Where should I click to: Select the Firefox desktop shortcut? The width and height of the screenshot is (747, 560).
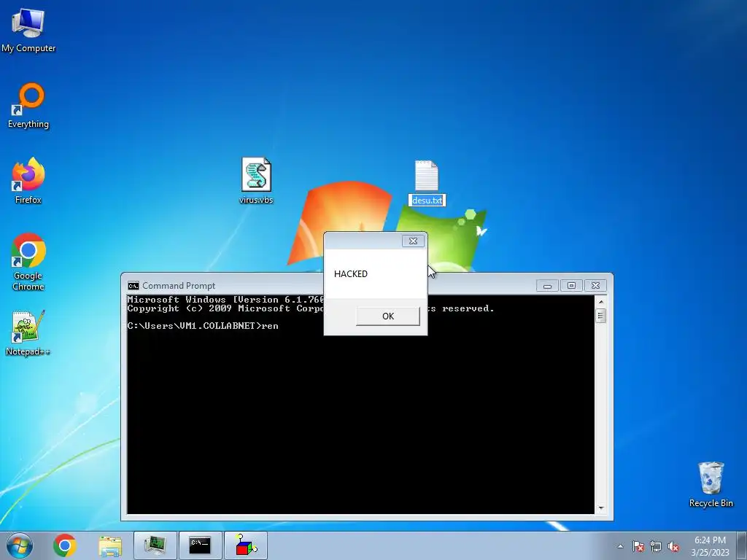(28, 181)
